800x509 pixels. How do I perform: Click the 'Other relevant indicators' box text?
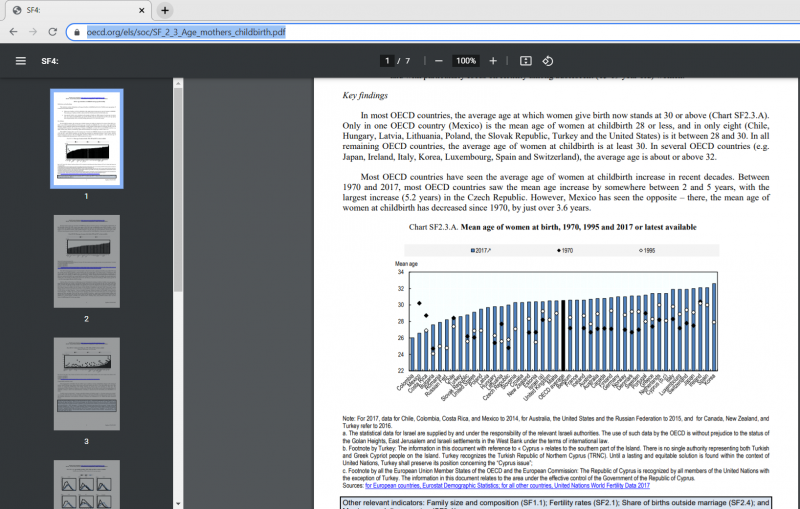[556, 503]
